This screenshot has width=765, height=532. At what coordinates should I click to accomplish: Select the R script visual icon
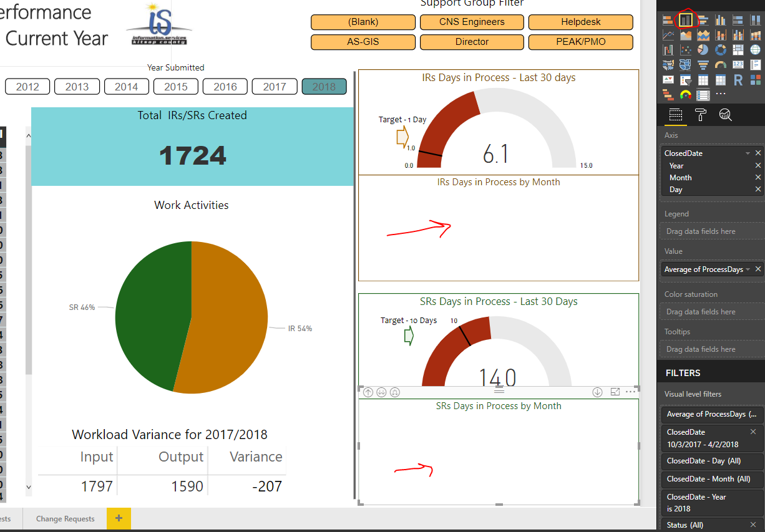[738, 80]
